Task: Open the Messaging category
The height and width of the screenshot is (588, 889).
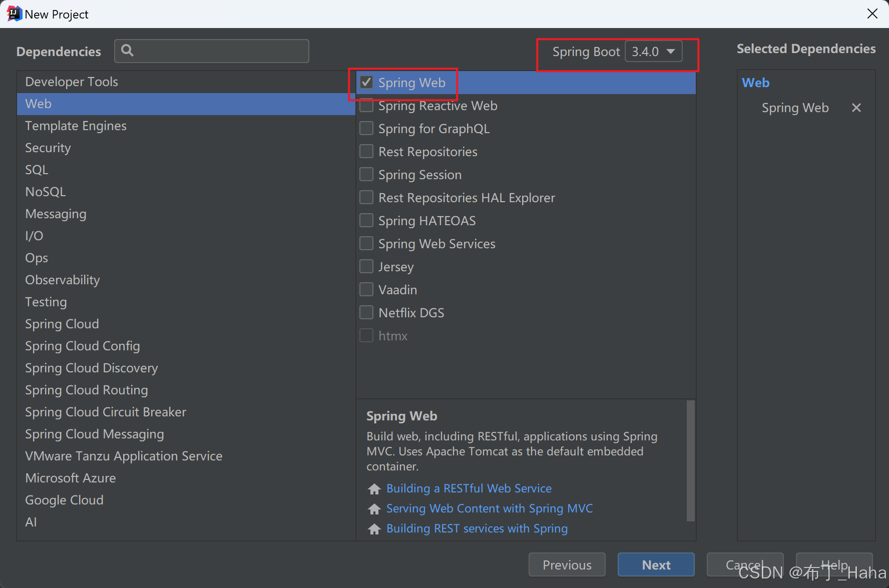Action: coord(186,214)
